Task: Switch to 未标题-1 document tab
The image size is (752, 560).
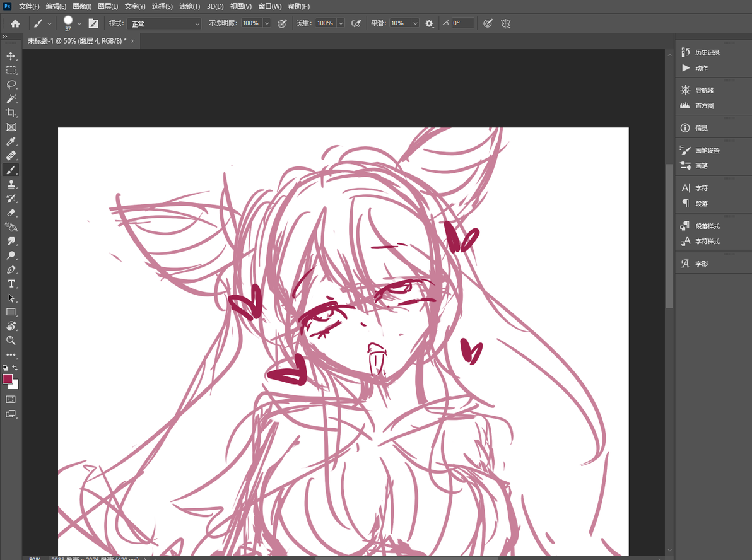Action: click(x=77, y=41)
